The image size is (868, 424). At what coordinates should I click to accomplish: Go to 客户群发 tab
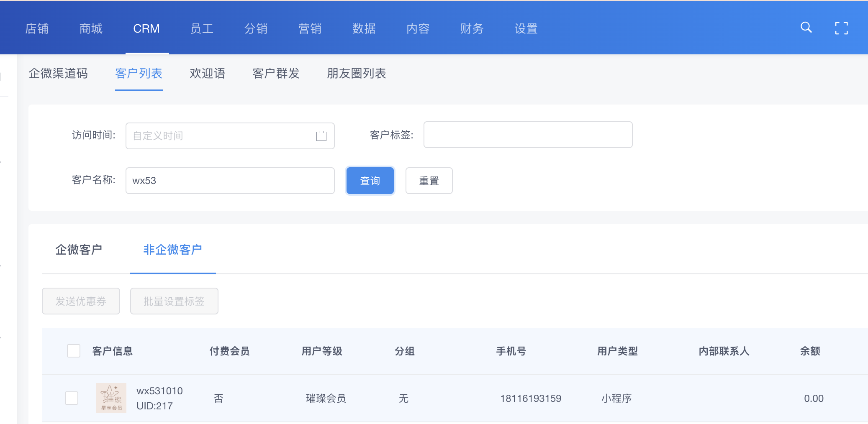click(276, 74)
